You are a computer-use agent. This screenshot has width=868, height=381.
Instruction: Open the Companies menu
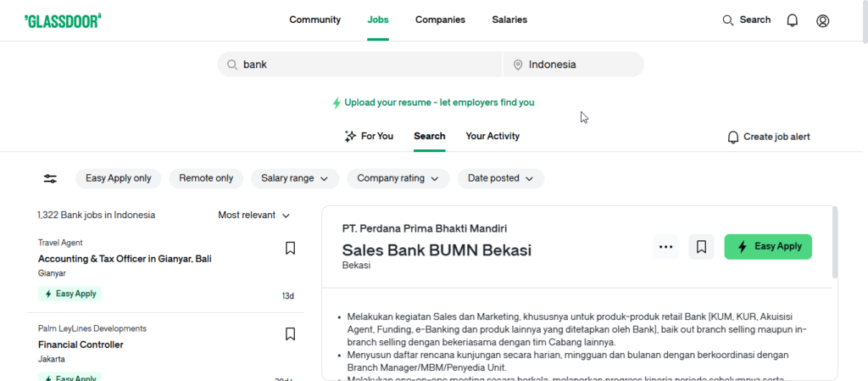441,20
